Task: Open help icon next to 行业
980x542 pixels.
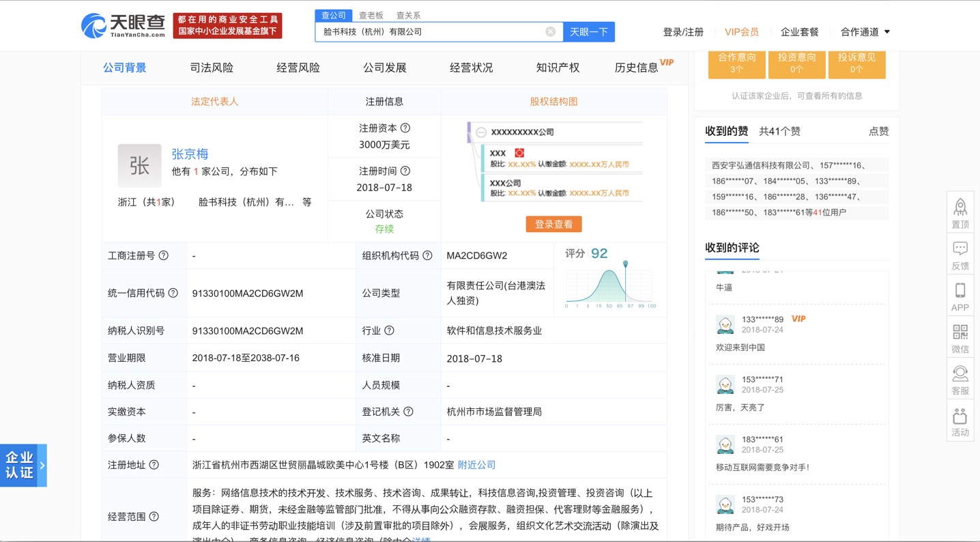Action: 389,330
